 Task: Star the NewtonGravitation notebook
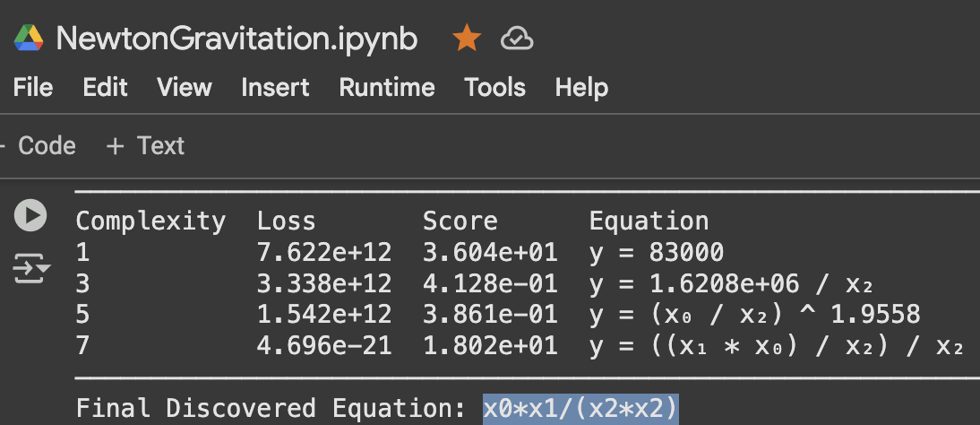coord(467,39)
